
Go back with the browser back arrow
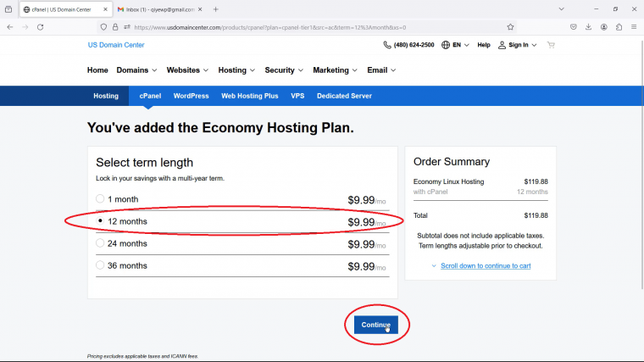click(x=10, y=27)
